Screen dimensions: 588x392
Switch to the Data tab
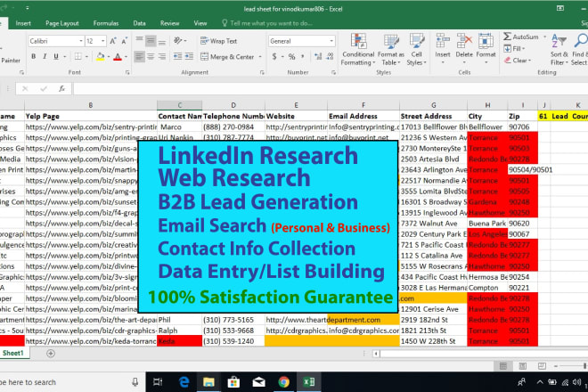pos(139,23)
